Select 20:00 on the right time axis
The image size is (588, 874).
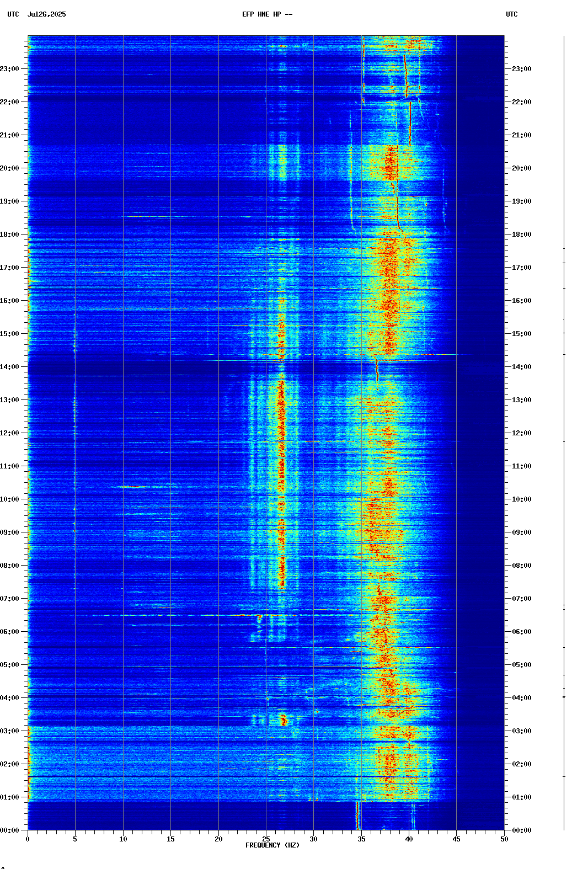pyautogui.click(x=522, y=168)
